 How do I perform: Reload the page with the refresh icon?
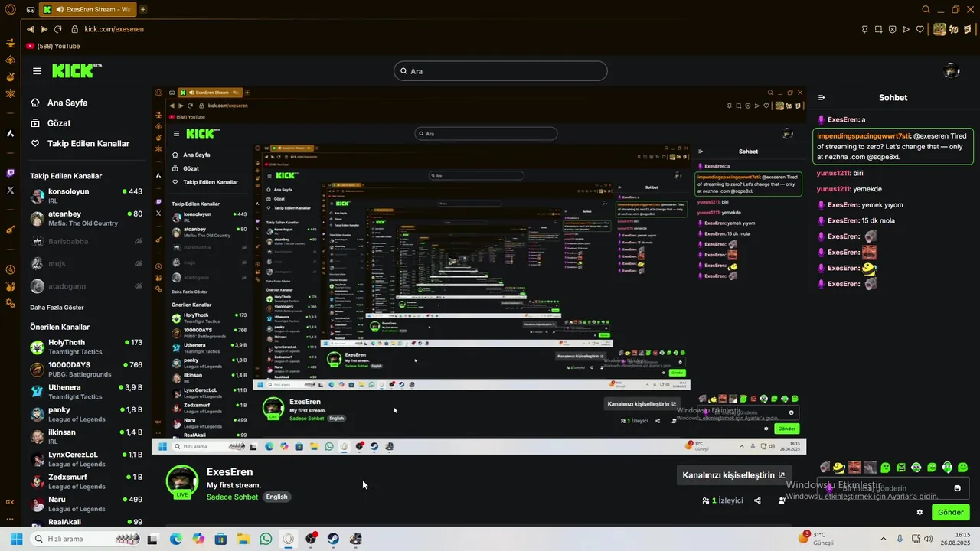click(x=57, y=29)
